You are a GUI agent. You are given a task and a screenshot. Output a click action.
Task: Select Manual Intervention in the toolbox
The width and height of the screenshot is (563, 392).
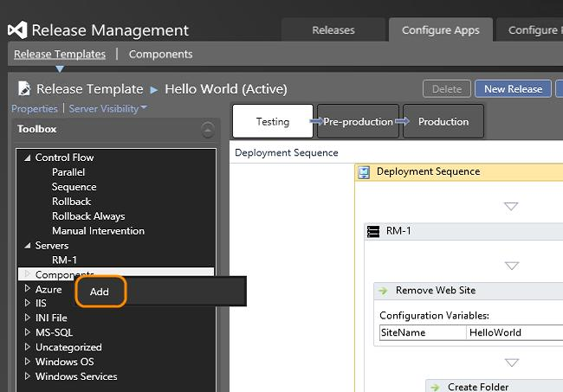[x=98, y=231]
